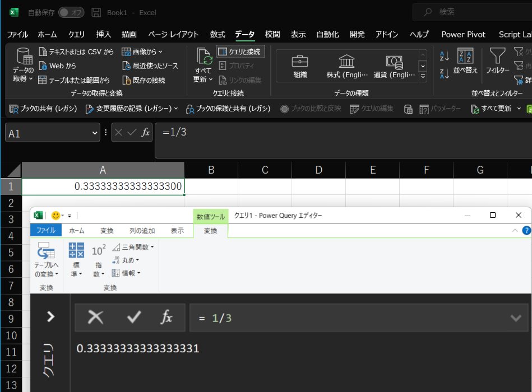Click テキストまたは CSV から
The height and width of the screenshot is (392, 532).
tap(76, 52)
